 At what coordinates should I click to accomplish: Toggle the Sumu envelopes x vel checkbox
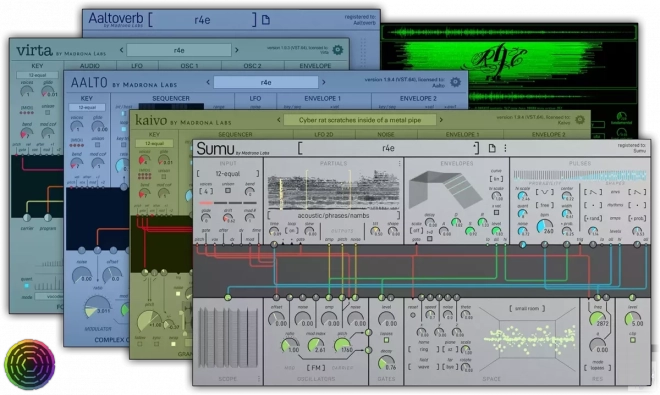pyautogui.click(x=497, y=213)
